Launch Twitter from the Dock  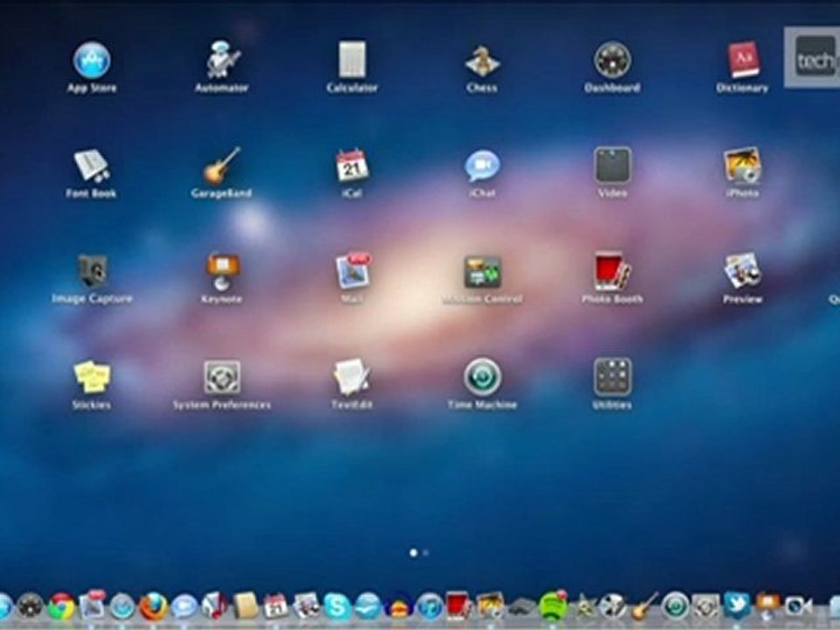coord(737,606)
